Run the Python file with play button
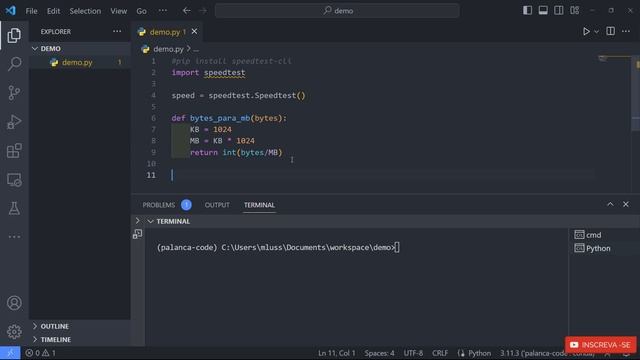The height and width of the screenshot is (360, 640). click(x=586, y=31)
